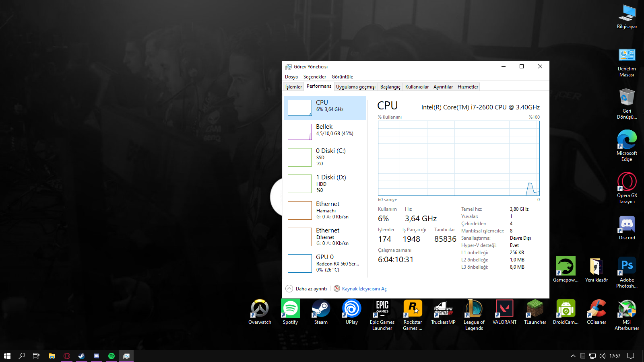
Task: Open the DroidCam desktop shortcut
Action: click(x=566, y=312)
